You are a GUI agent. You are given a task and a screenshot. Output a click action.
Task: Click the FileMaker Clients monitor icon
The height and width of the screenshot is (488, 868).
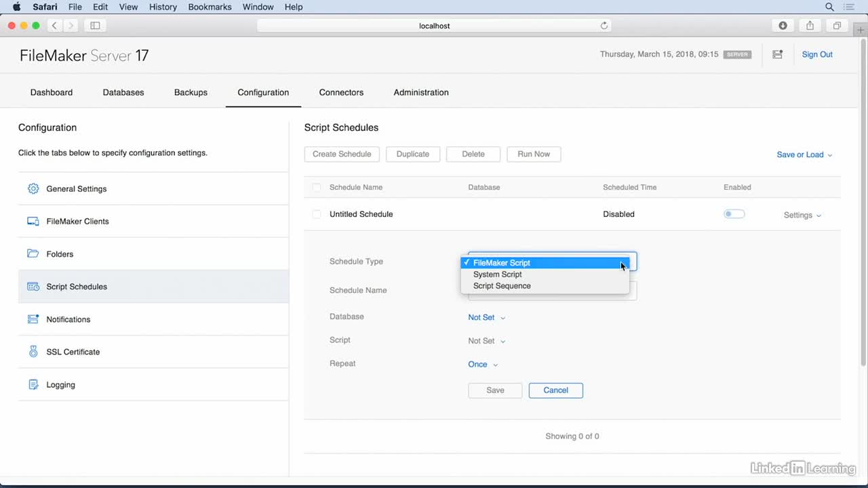click(x=33, y=221)
